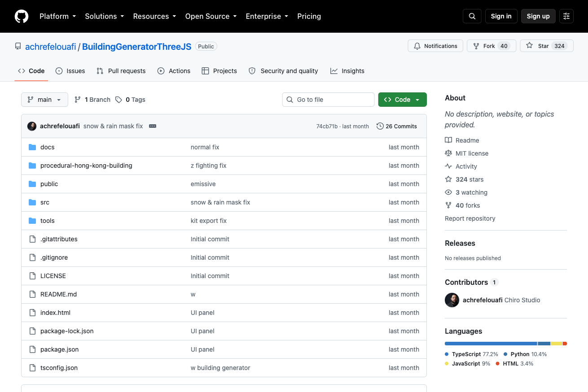Open 'kit export fix' commit message
The height and width of the screenshot is (392, 588).
coord(209,221)
